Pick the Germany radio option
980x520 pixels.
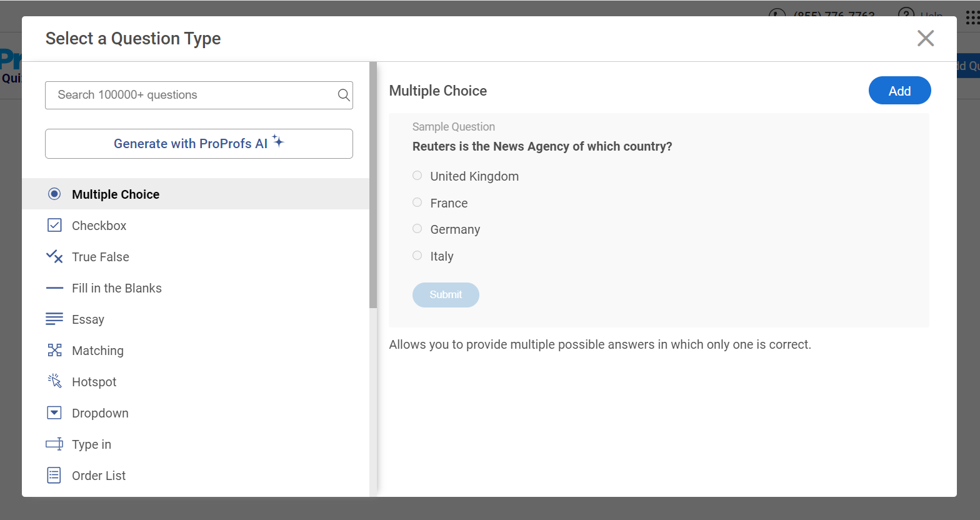417,229
